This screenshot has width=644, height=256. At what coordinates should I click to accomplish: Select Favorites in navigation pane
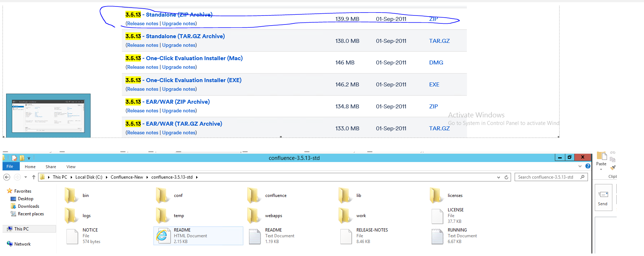point(22,191)
